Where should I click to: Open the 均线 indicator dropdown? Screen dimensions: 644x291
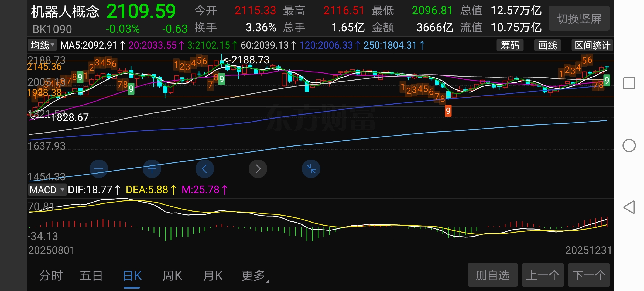42,45
